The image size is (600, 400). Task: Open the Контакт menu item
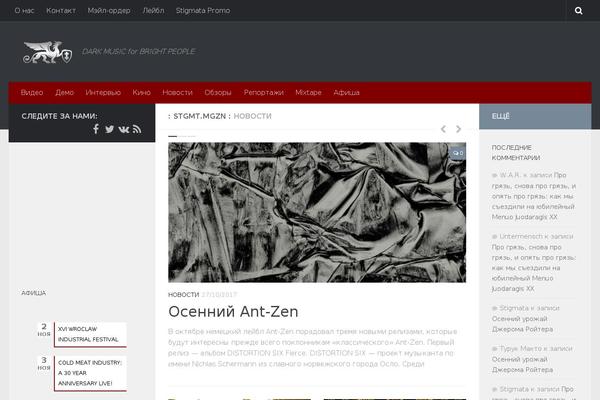click(61, 11)
